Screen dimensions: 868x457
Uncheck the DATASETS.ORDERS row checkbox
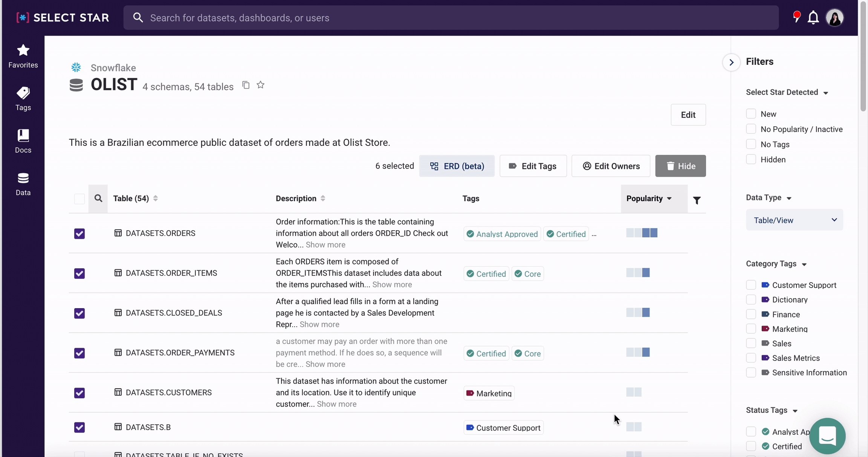79,234
